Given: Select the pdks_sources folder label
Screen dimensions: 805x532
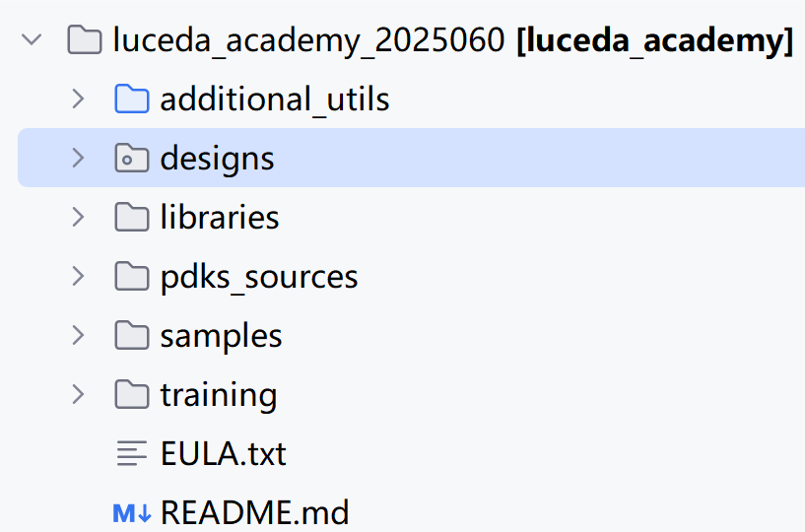Looking at the screenshot, I should click(259, 277).
